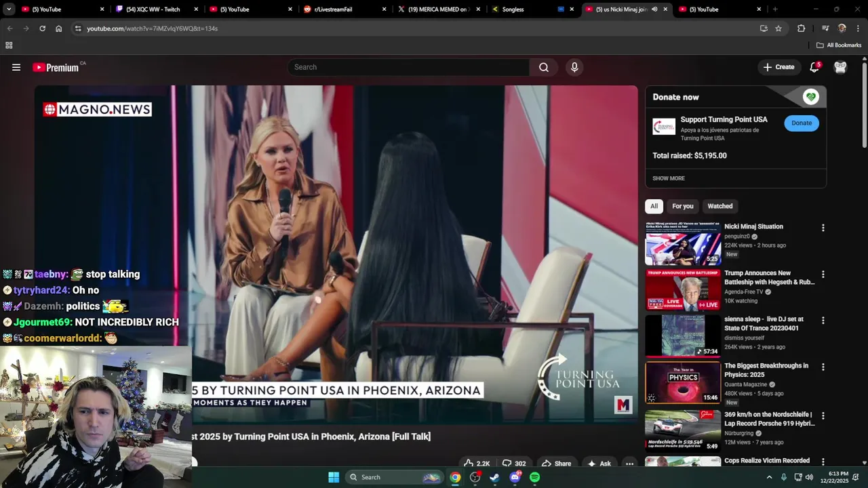Go back in browser history
Viewport: 868px width, 488px height.
tap(9, 28)
